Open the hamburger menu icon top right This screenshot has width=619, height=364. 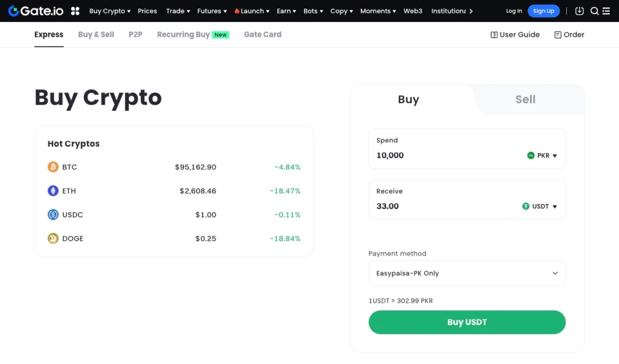[x=607, y=10]
